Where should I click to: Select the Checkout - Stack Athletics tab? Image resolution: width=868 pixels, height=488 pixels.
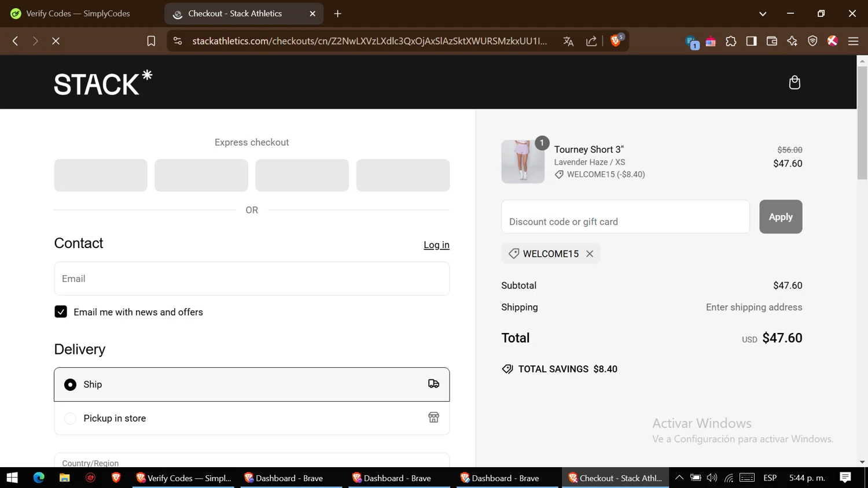tap(244, 13)
